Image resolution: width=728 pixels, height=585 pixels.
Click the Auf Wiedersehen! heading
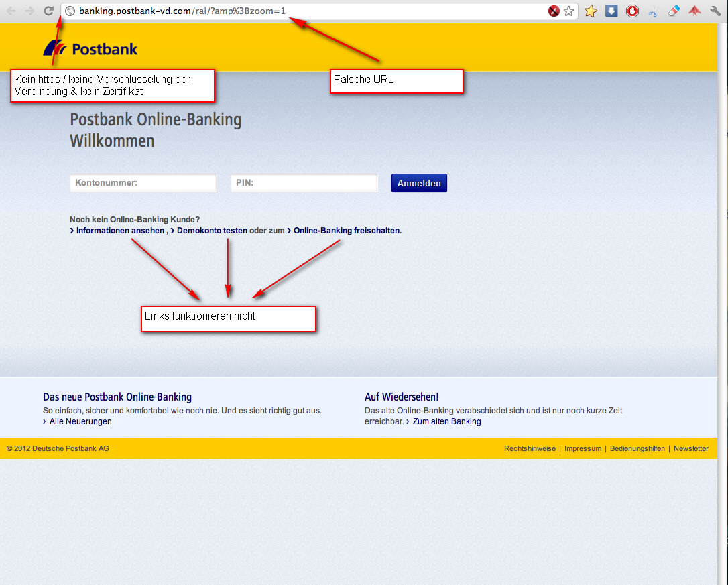coord(402,397)
